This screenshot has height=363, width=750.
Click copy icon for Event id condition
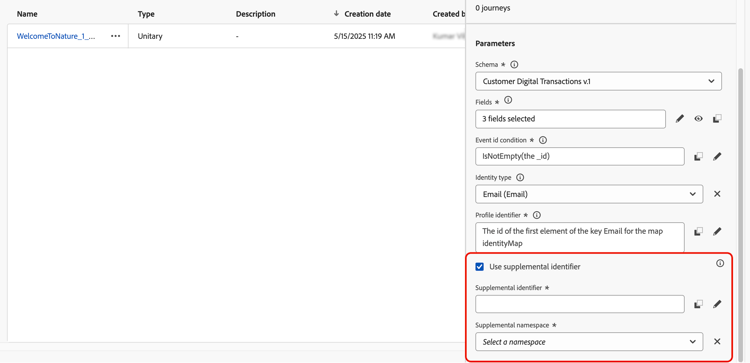(x=698, y=156)
